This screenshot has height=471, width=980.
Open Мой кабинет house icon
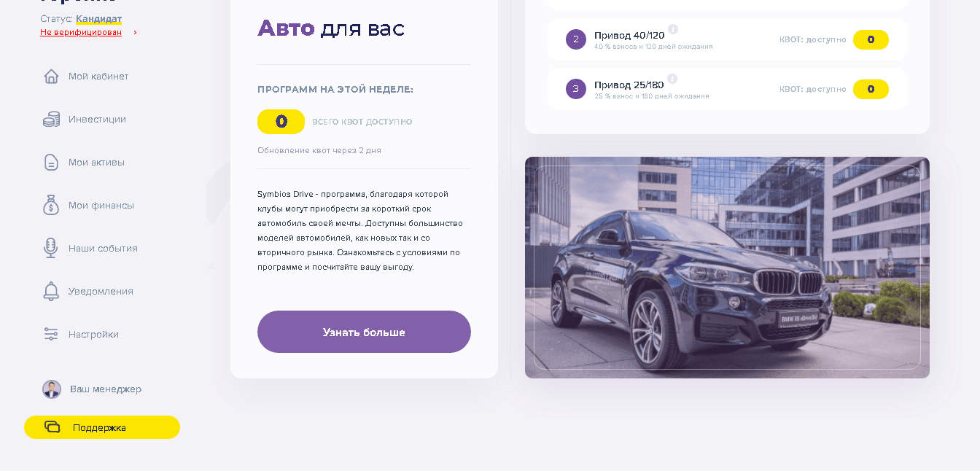(x=51, y=77)
